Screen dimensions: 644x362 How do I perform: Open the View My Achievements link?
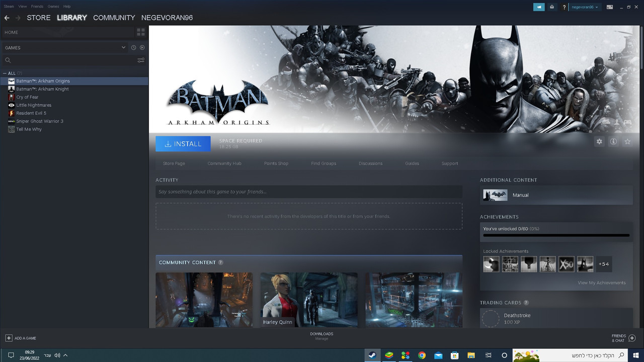(602, 283)
